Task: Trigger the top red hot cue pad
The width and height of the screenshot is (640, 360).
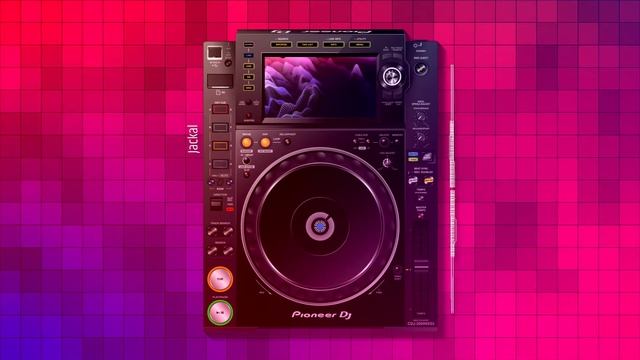Action: [x=220, y=109]
